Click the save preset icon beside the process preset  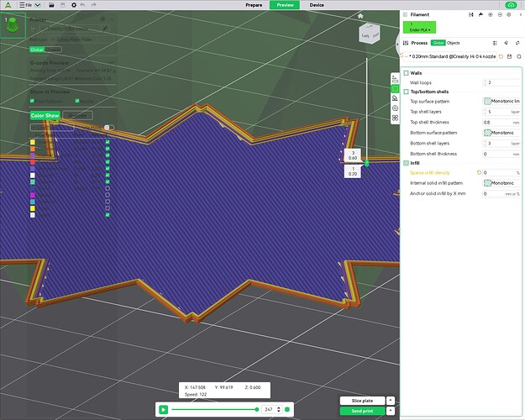(x=509, y=55)
